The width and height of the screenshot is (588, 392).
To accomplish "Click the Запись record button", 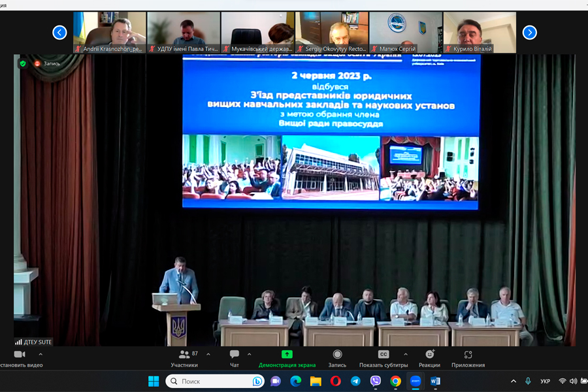I will click(338, 359).
